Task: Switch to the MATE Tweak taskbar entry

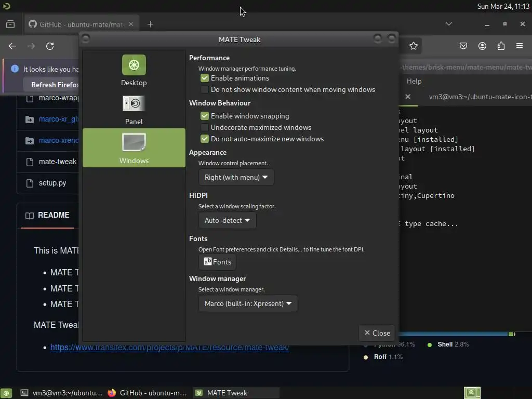Action: coord(236,393)
